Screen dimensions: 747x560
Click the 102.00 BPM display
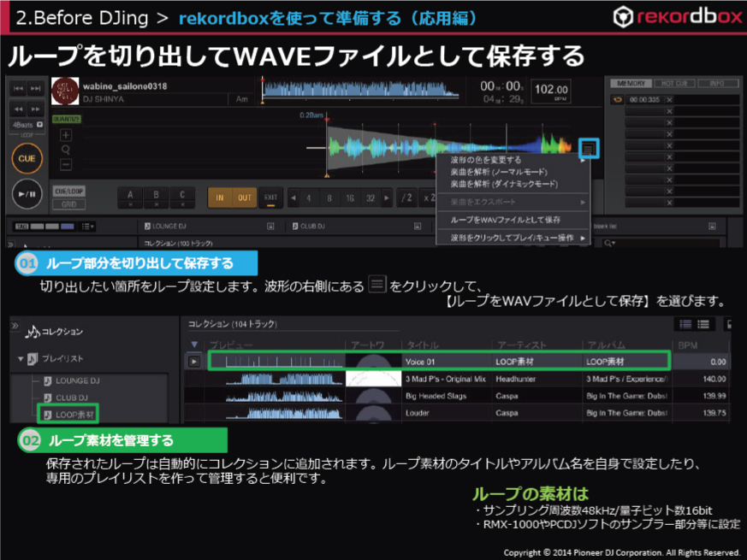[x=551, y=91]
